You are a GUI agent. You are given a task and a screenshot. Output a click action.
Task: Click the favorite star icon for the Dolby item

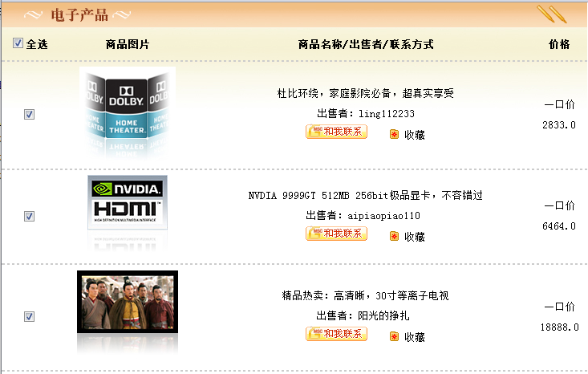pyautogui.click(x=394, y=134)
